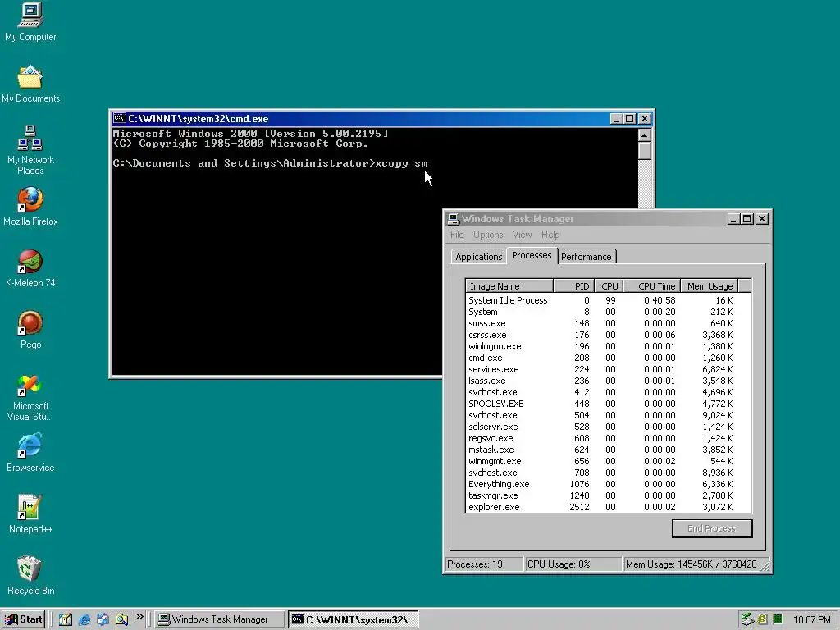Sort processes by CPU Time column
The image size is (840, 630).
[652, 286]
